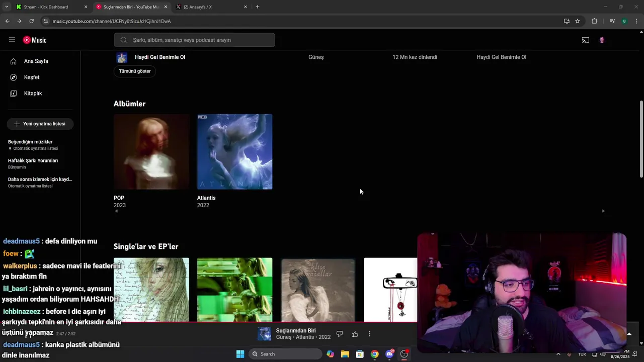Install YouTube Music app icon

click(567, 21)
